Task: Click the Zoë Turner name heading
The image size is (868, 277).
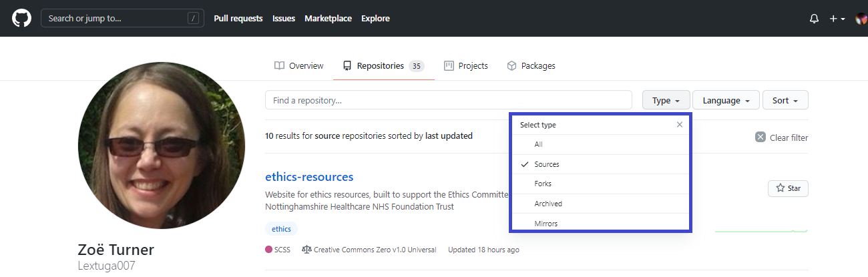Action: click(116, 250)
